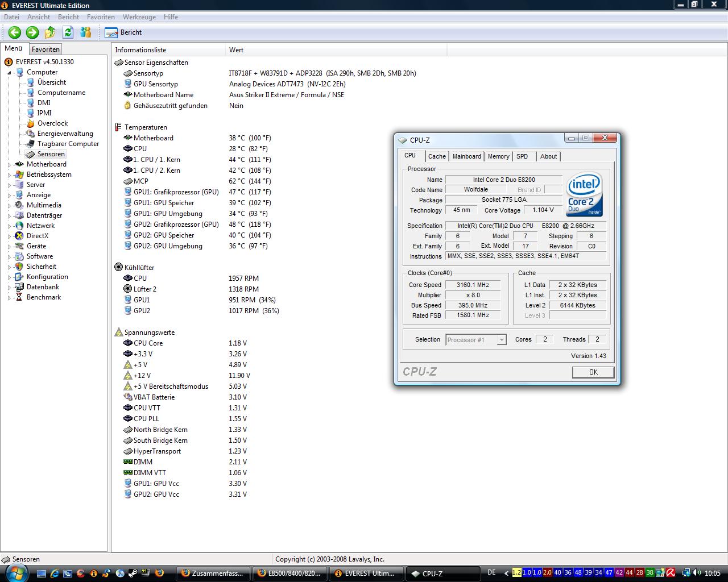Click the Core Speed value field in CPU-Z
The width and height of the screenshot is (728, 582).
click(x=473, y=285)
